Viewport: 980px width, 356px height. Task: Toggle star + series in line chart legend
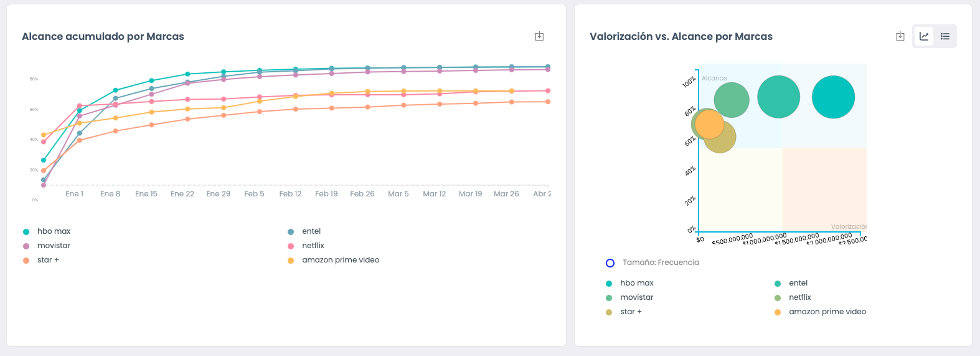point(48,260)
